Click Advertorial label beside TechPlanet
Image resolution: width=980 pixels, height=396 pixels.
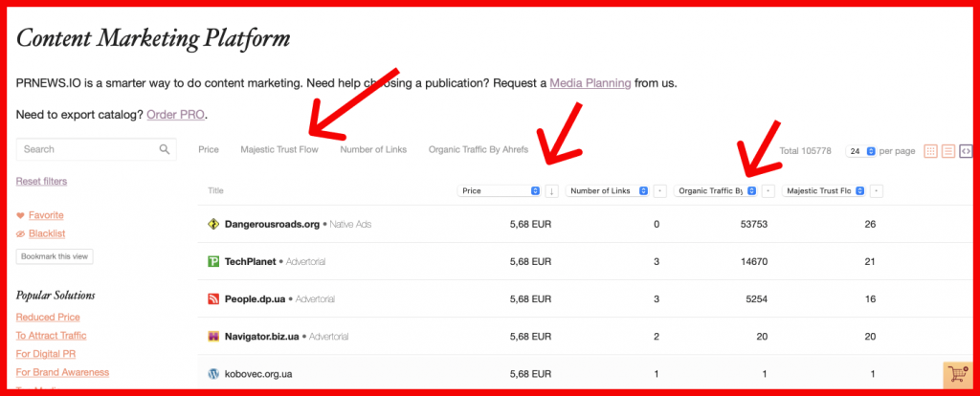click(x=305, y=262)
